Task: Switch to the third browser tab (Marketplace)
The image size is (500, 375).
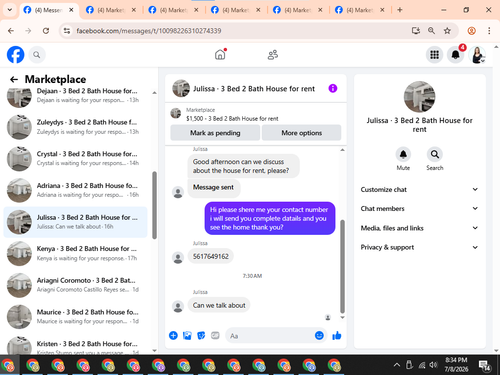Action: tap(173, 10)
